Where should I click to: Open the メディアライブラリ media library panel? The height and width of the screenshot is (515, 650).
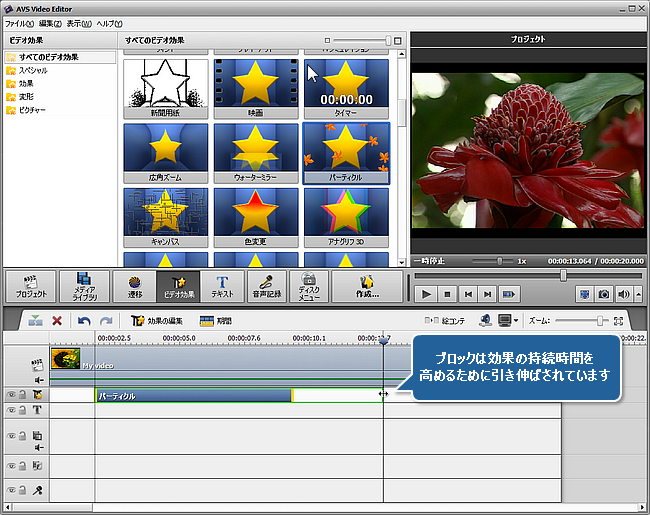[x=85, y=285]
